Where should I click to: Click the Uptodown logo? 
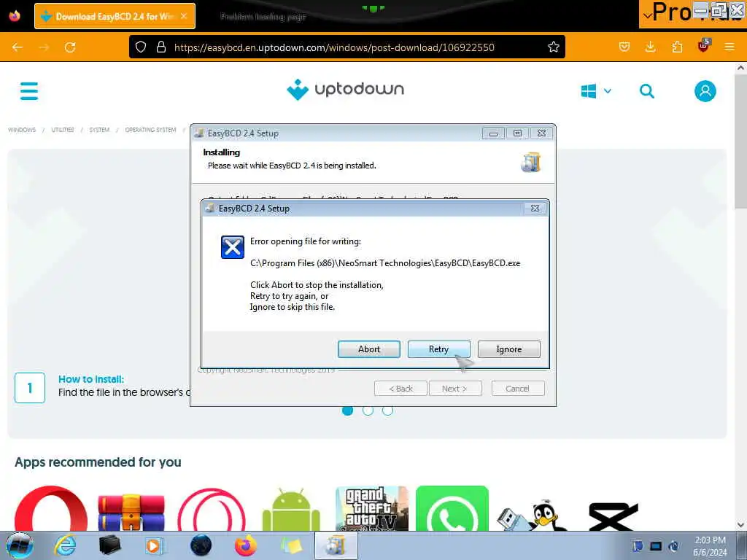point(345,90)
